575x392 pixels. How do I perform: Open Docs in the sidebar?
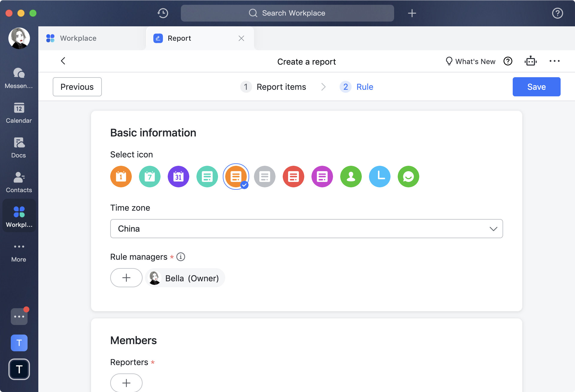(19, 148)
